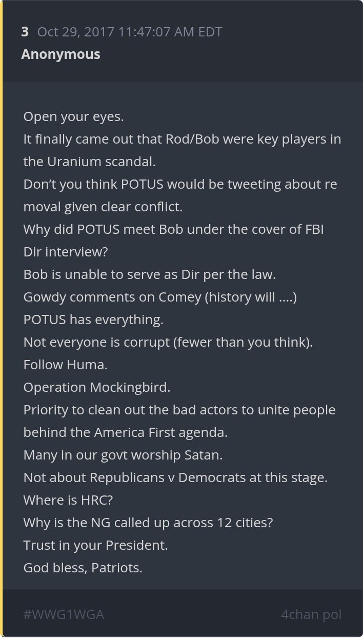Click the "POTUS has everything." line
This screenshot has width=364, height=638.
pyautogui.click(x=93, y=320)
